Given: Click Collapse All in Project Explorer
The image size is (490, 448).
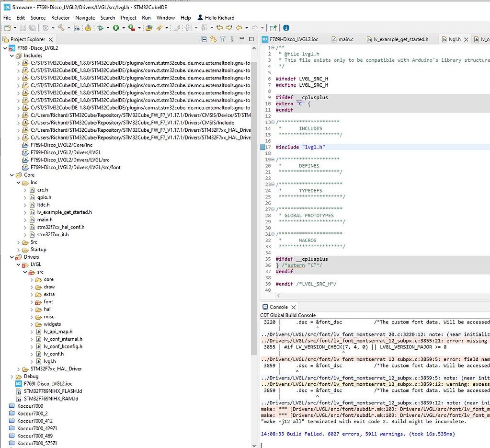Looking at the screenshot, I should pyautogui.click(x=205, y=39).
